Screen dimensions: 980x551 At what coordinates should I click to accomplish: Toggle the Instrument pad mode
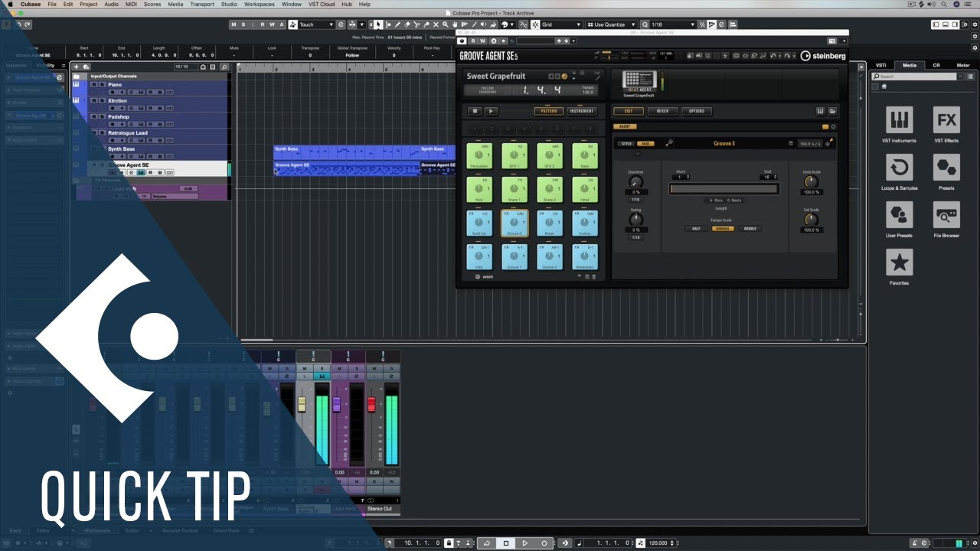tap(581, 111)
